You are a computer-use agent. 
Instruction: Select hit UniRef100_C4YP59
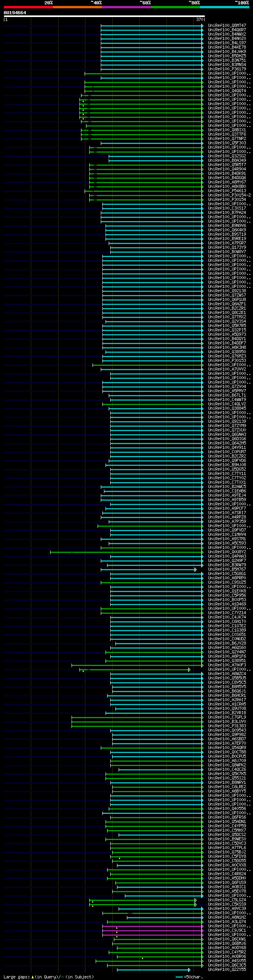click(227, 826)
